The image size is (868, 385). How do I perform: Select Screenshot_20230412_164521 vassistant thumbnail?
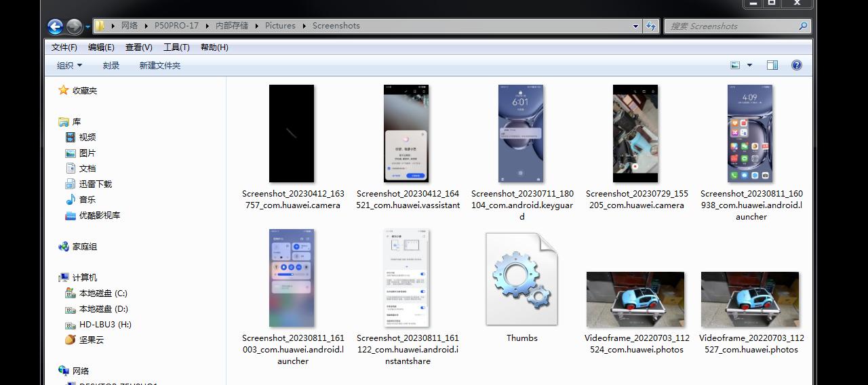click(x=406, y=134)
